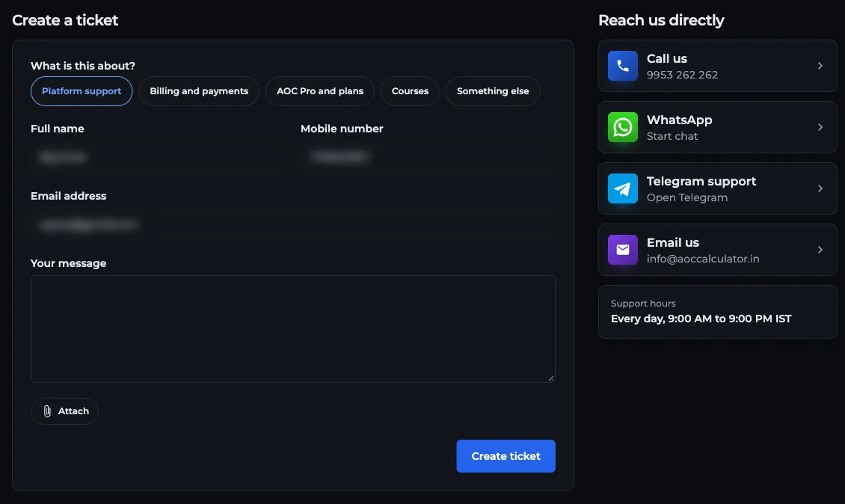Open the Call us chevron arrow

pyautogui.click(x=820, y=66)
